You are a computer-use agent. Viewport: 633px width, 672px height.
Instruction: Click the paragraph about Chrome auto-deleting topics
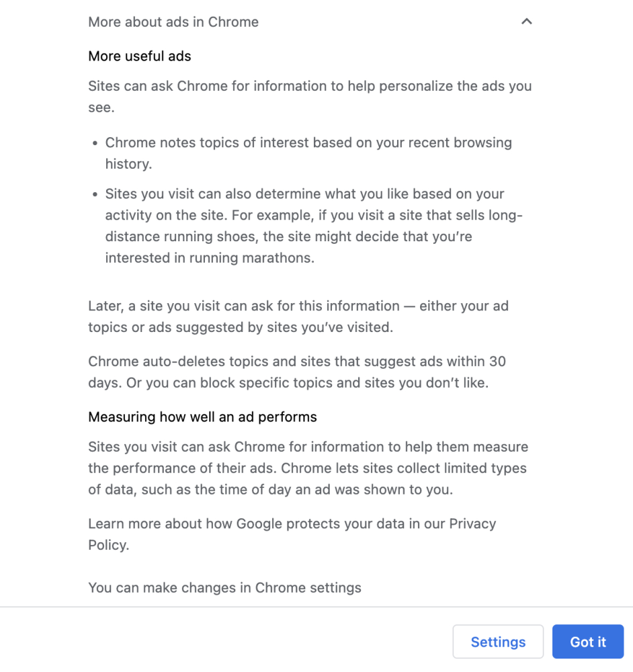pyautogui.click(x=297, y=372)
